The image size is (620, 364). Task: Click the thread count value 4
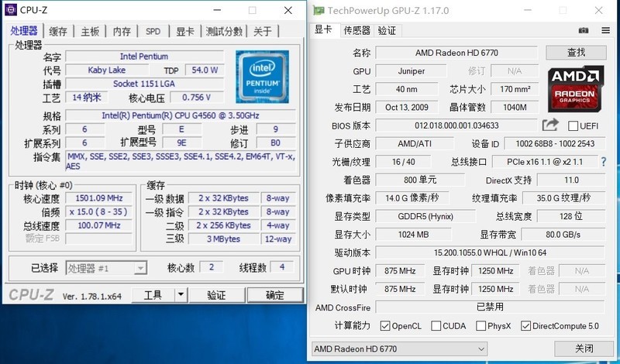tap(282, 267)
